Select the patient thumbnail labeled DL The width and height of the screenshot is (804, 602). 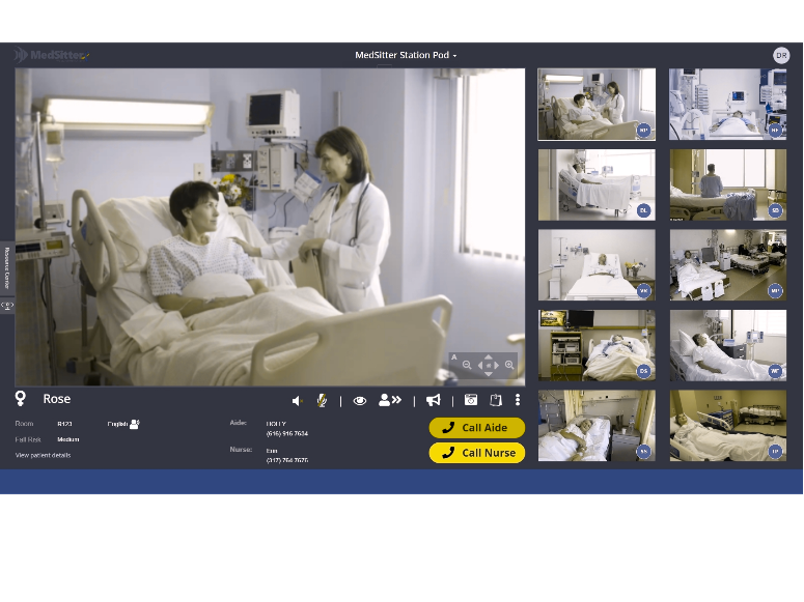(x=597, y=185)
